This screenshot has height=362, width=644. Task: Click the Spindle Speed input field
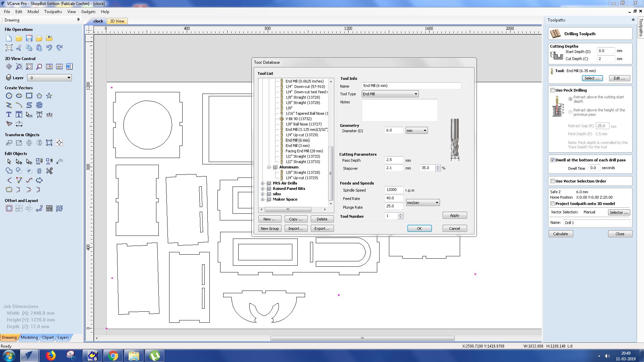coord(394,190)
